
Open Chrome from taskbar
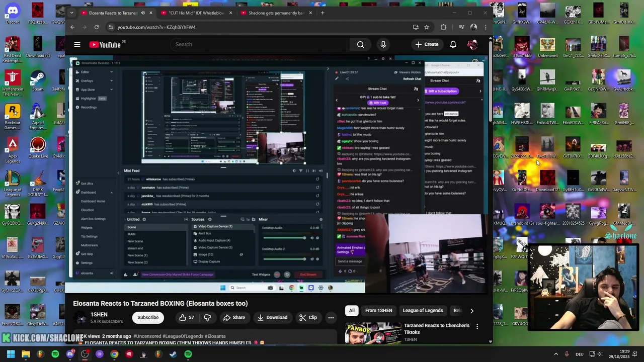click(114, 354)
